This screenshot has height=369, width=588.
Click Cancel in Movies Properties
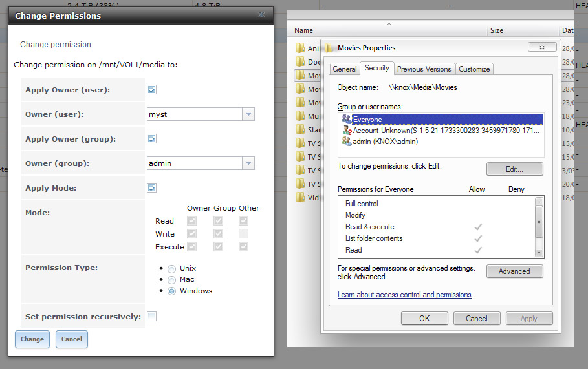point(477,319)
